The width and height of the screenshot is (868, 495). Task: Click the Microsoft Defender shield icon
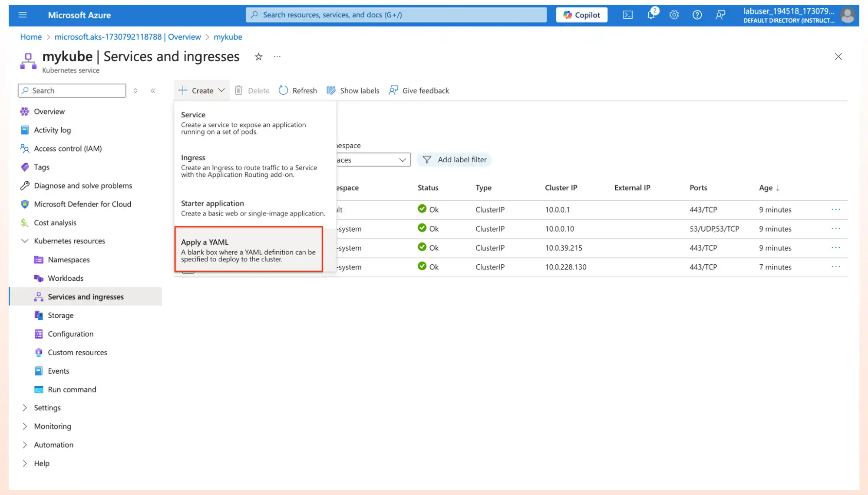tap(25, 204)
